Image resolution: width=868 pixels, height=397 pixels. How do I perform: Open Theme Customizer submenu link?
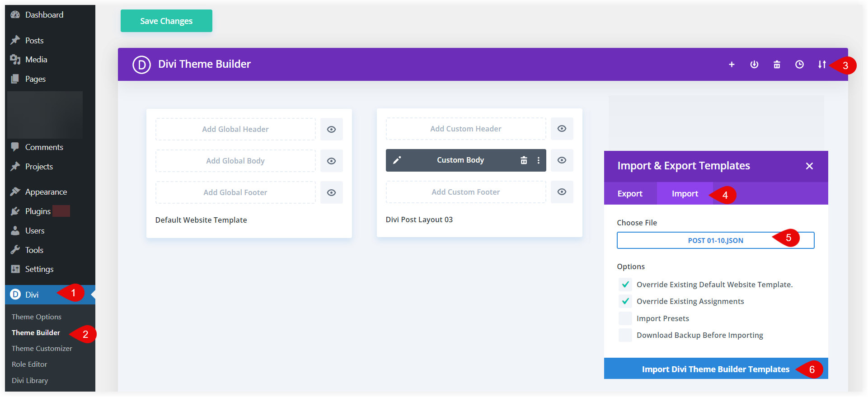coord(42,348)
